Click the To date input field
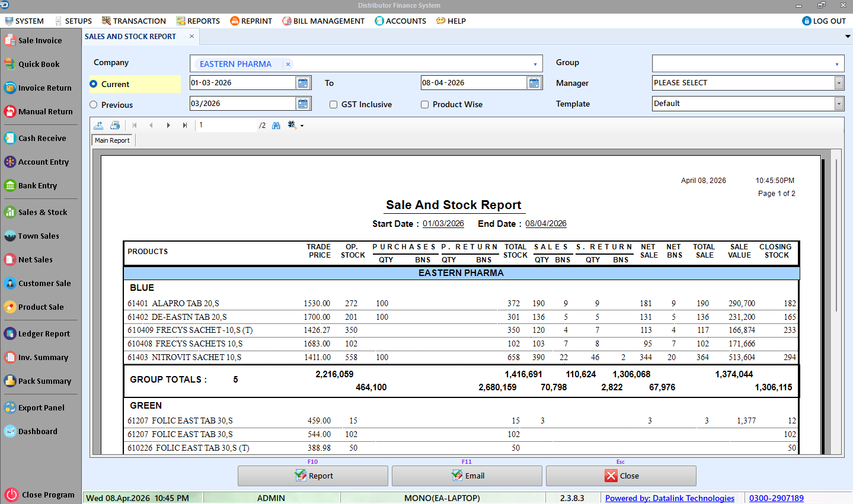 tap(474, 83)
